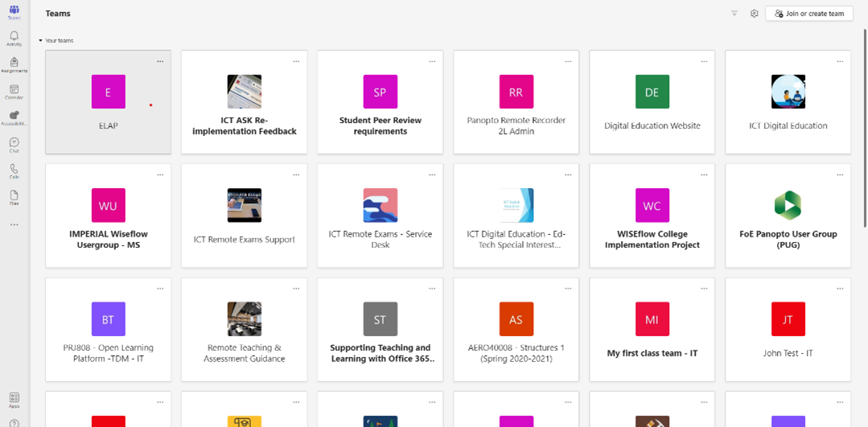The height and width of the screenshot is (427, 868).
Task: Click the Help question mark icon
Action: [14, 423]
